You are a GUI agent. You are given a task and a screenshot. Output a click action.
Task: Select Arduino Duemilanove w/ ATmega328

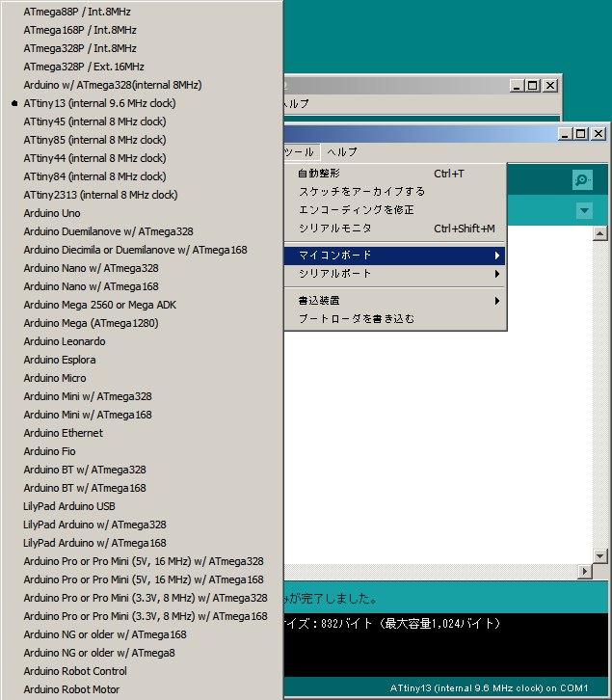tap(142, 231)
